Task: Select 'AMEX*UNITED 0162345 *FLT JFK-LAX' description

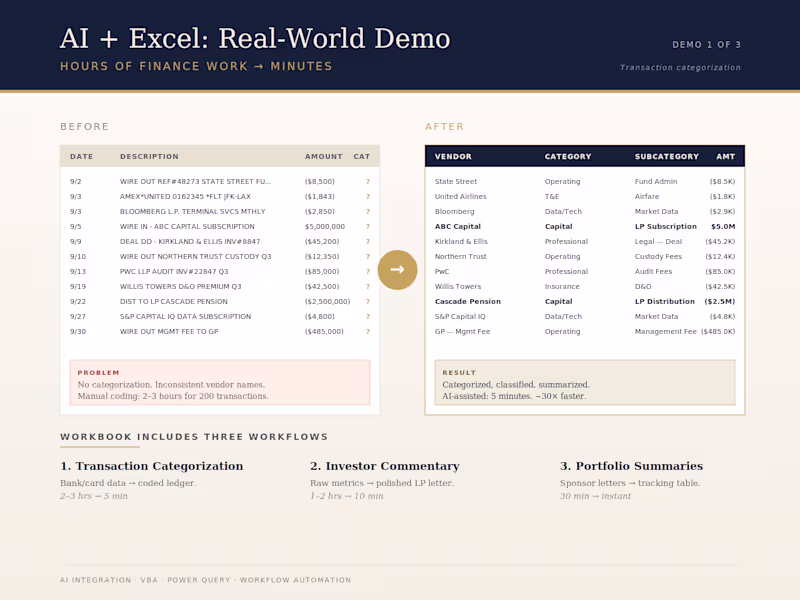Action: (x=185, y=196)
